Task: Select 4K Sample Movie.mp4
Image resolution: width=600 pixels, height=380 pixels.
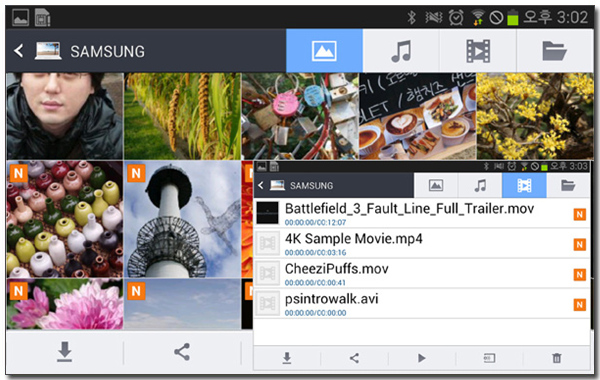Action: coord(421,244)
